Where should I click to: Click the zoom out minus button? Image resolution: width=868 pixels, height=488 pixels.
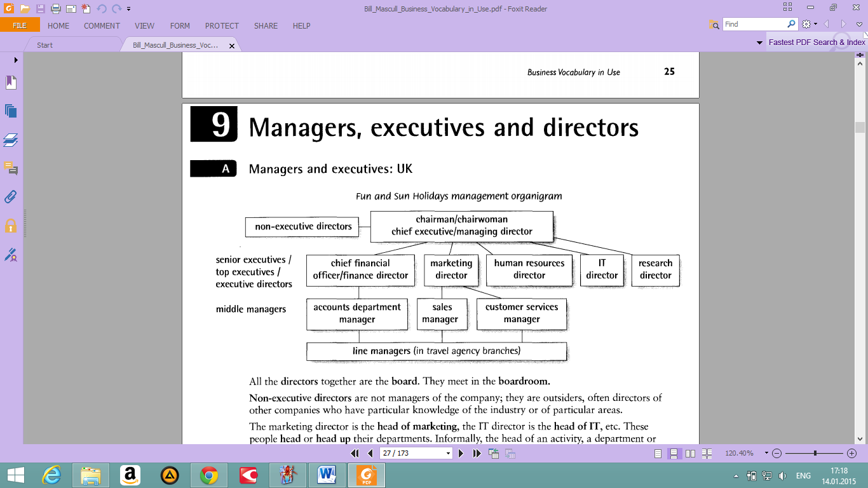pos(777,454)
